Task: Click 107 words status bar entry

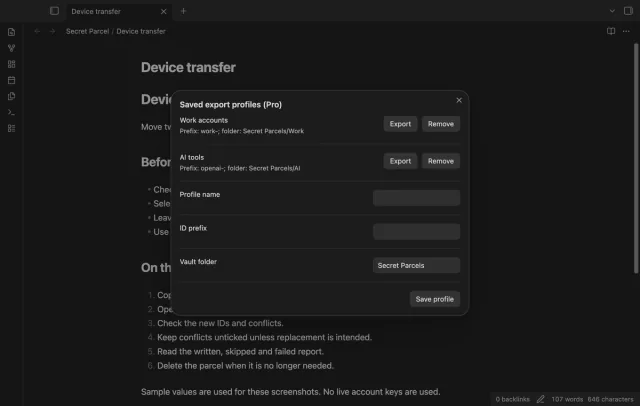Action: pos(567,399)
